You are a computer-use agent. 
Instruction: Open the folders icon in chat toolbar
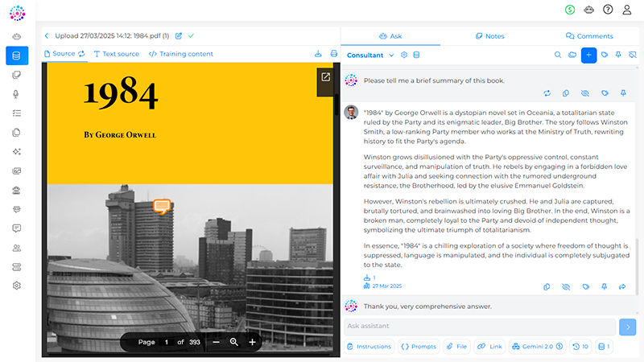pyautogui.click(x=572, y=55)
